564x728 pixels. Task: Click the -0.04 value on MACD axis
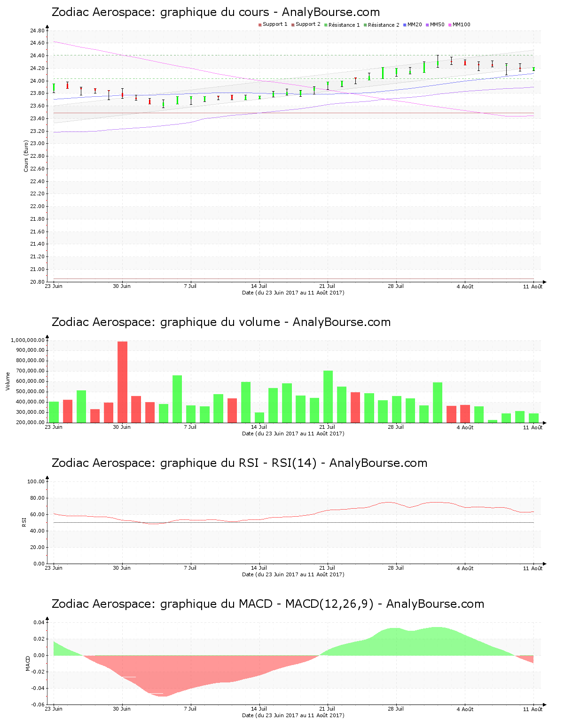(38, 689)
